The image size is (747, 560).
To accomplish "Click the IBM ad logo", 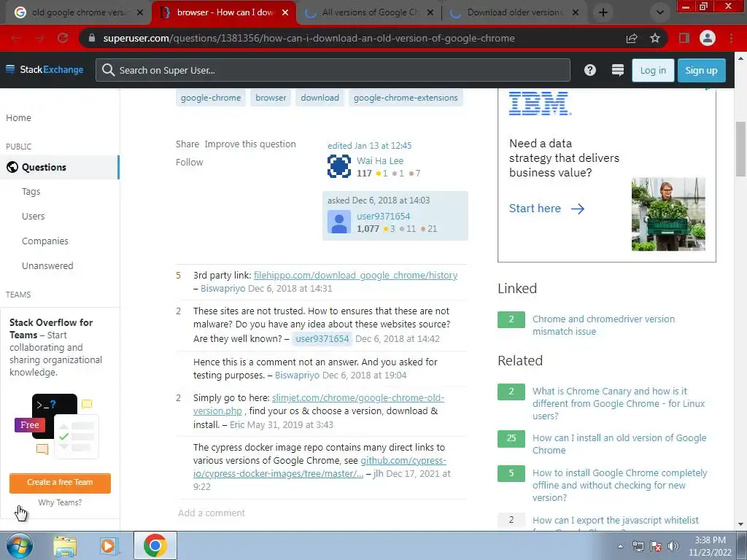I will (x=540, y=104).
